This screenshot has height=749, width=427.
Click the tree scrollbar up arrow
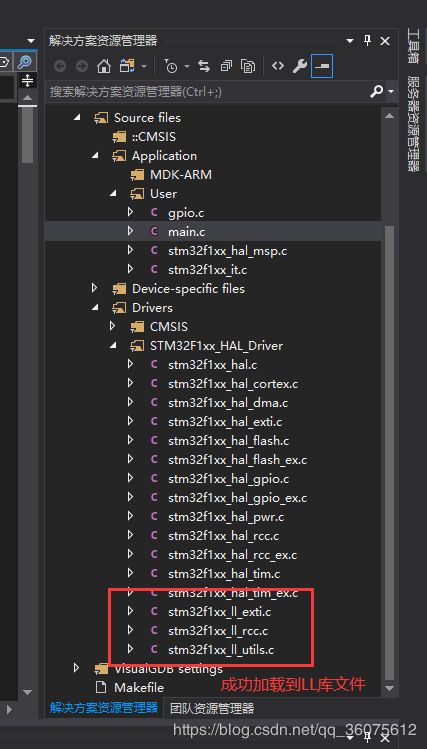click(389, 116)
